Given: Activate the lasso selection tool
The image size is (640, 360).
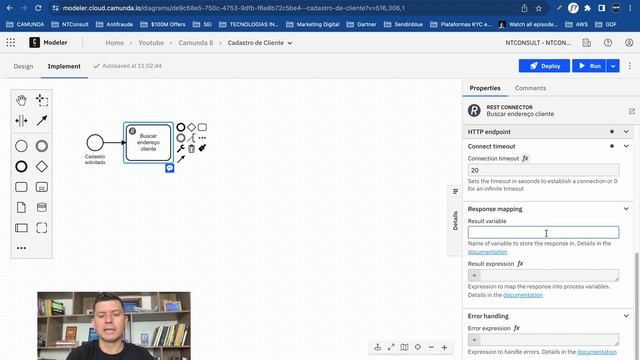Looking at the screenshot, I should point(42,100).
